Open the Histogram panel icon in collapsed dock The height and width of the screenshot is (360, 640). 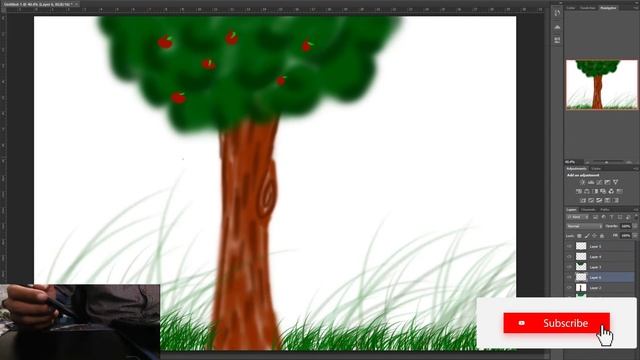point(557,27)
